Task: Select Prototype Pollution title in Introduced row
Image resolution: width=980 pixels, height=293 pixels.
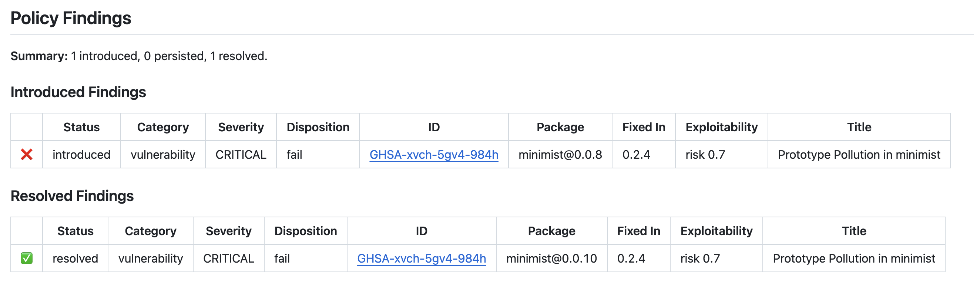Action: [x=859, y=155]
